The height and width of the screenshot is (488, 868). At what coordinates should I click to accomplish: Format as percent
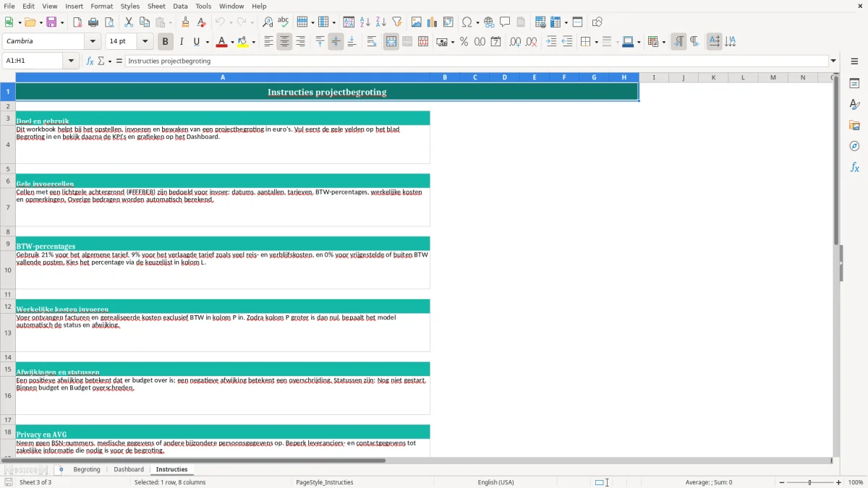pos(464,42)
